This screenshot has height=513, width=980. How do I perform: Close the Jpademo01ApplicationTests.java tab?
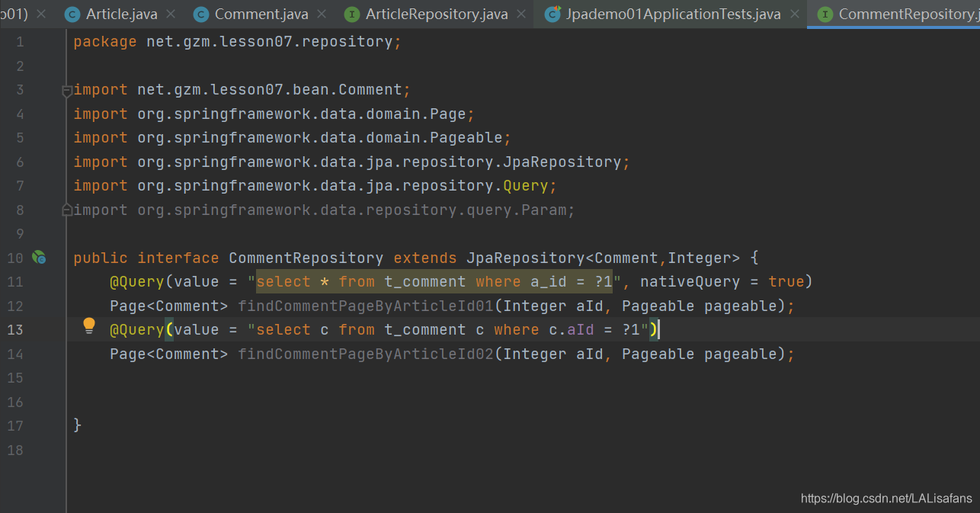tap(795, 14)
